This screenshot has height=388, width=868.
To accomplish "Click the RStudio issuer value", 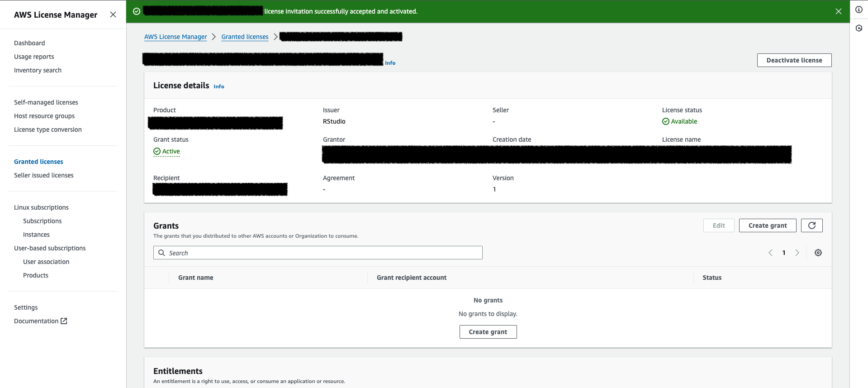I will tap(334, 121).
